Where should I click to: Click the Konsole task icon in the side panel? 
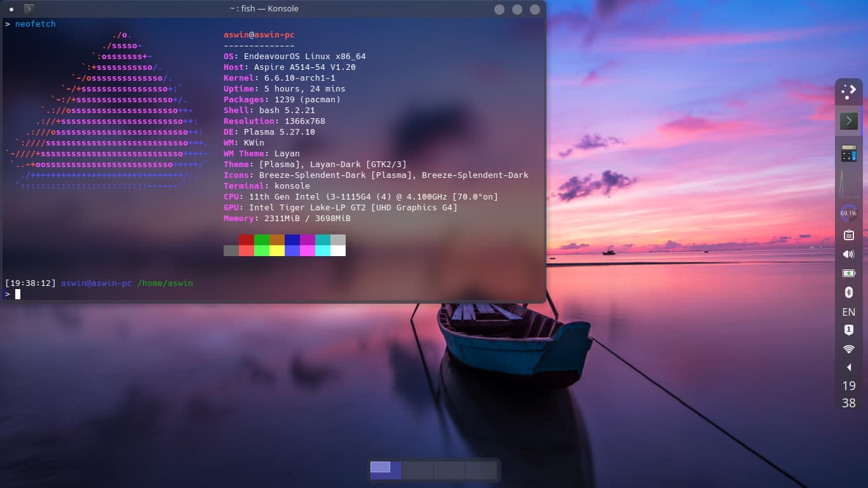click(x=848, y=121)
